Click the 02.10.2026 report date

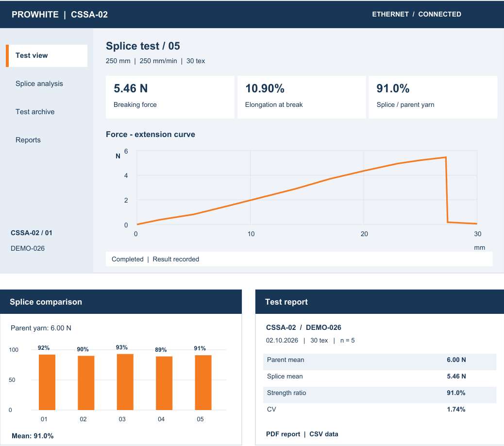(x=282, y=340)
